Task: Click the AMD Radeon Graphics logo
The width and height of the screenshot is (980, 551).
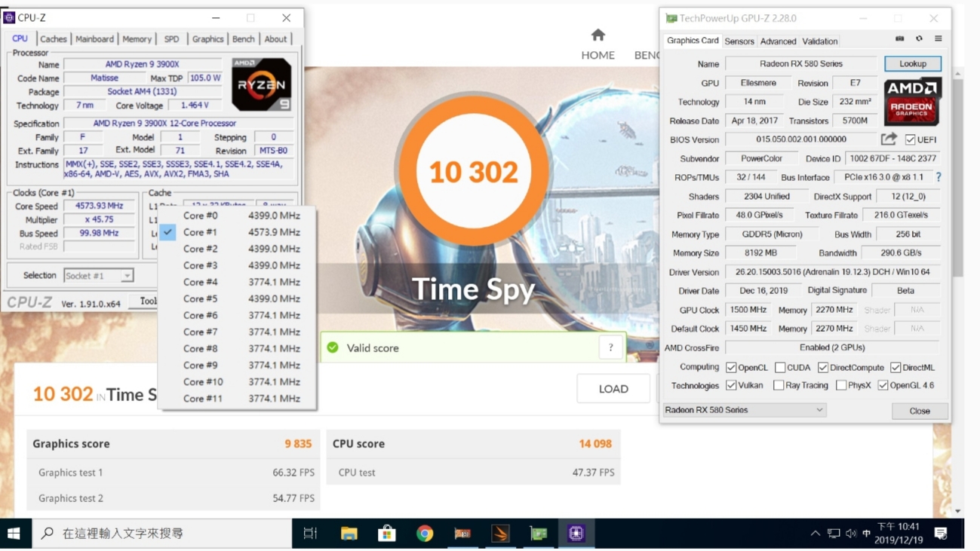Action: pyautogui.click(x=911, y=102)
